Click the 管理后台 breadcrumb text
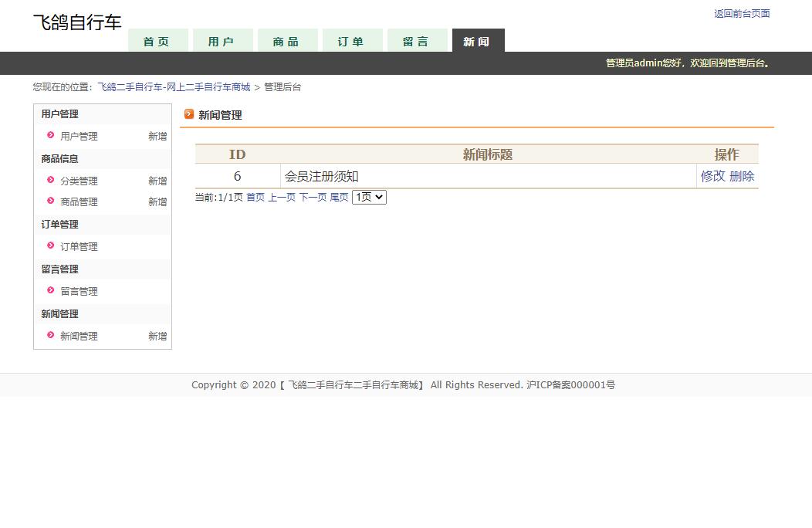The height and width of the screenshot is (528, 812). pos(283,87)
